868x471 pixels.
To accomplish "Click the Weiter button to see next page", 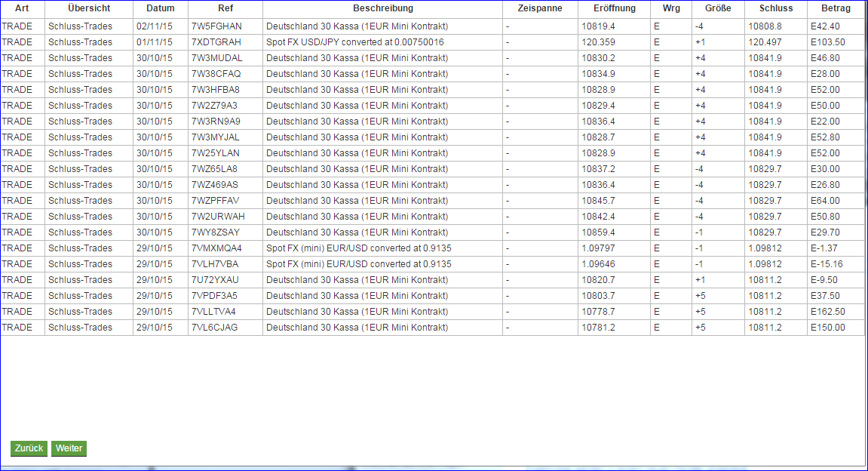I will pyautogui.click(x=69, y=448).
